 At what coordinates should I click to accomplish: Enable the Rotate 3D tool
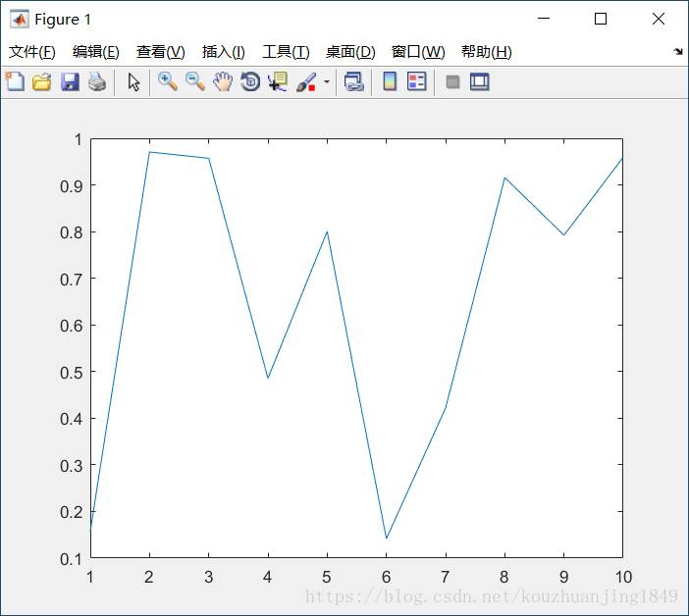click(x=250, y=81)
